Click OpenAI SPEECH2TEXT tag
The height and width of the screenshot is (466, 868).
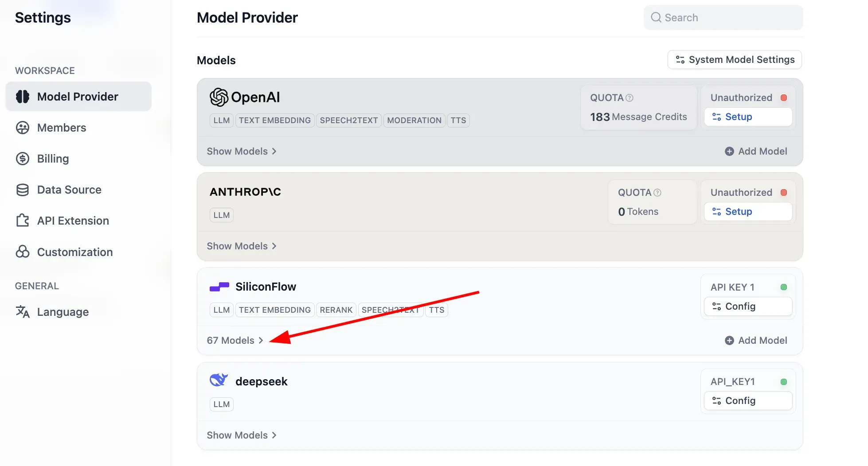click(349, 120)
